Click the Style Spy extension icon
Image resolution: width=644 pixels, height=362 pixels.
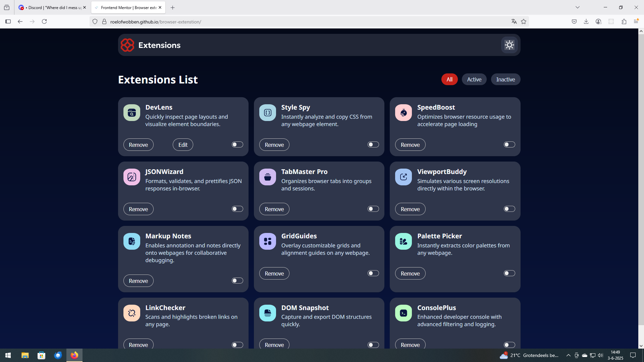coord(268,113)
